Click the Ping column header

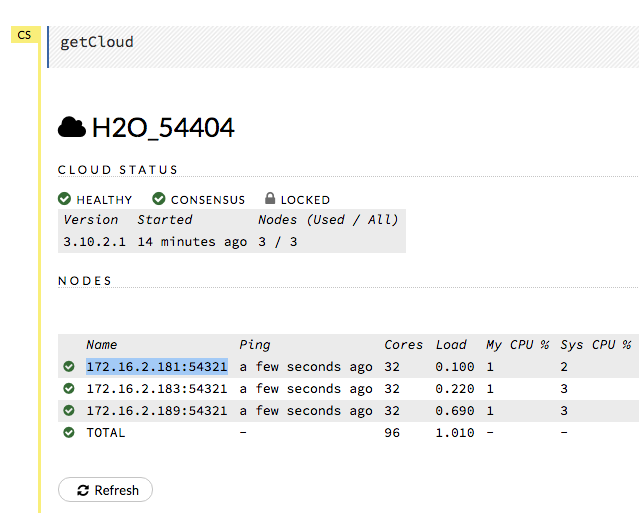(255, 345)
